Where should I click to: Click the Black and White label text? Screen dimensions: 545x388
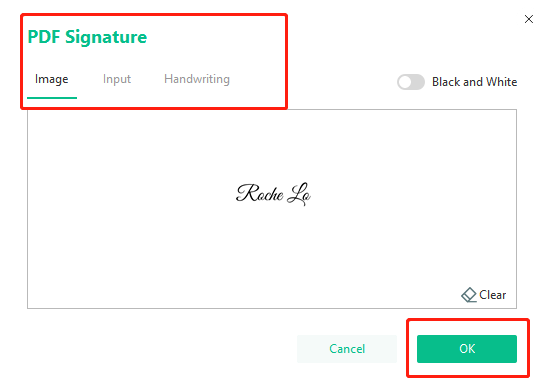click(474, 82)
